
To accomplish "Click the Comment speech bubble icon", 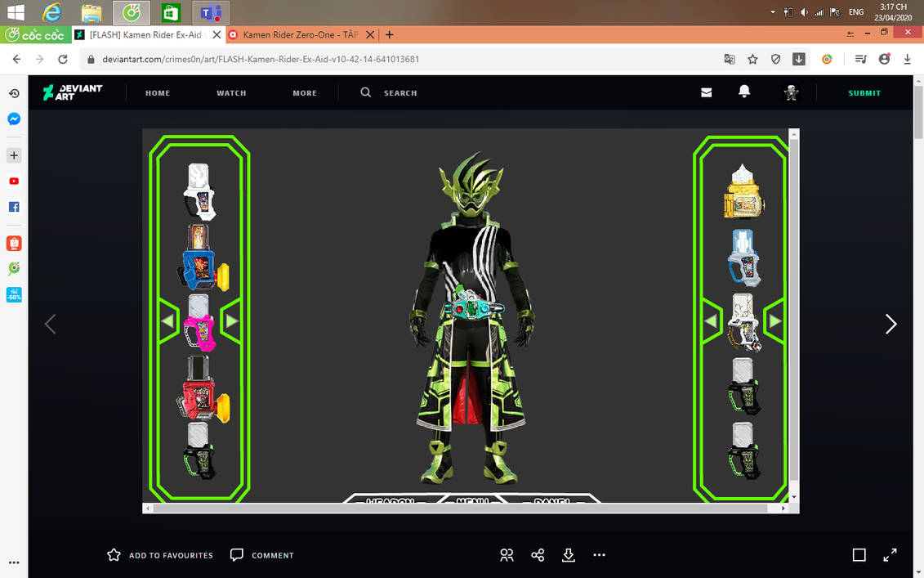I will coord(237,555).
